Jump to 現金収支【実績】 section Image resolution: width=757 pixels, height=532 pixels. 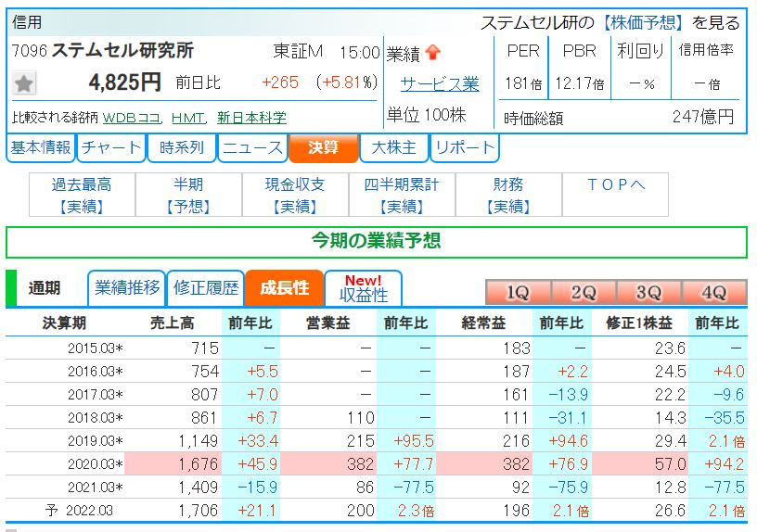pyautogui.click(x=295, y=195)
